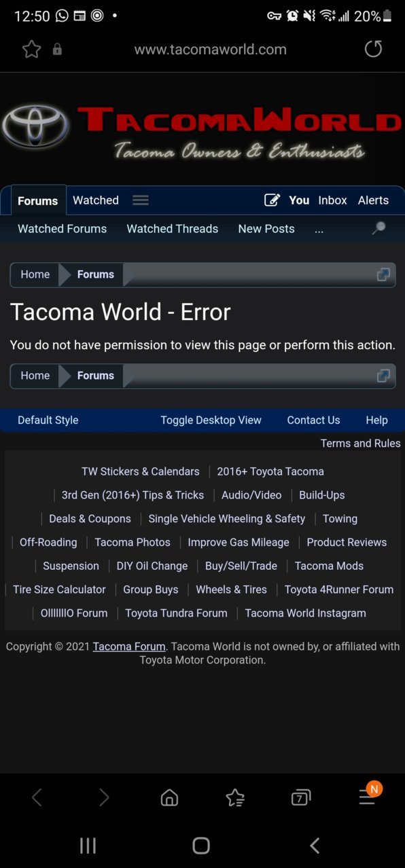The width and height of the screenshot is (405, 868).
Task: Show the open tabs counter
Action: [x=301, y=797]
